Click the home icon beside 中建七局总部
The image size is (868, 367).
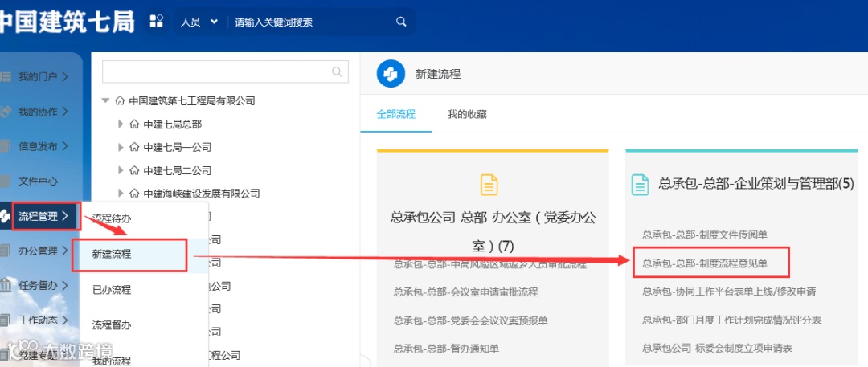tap(134, 124)
